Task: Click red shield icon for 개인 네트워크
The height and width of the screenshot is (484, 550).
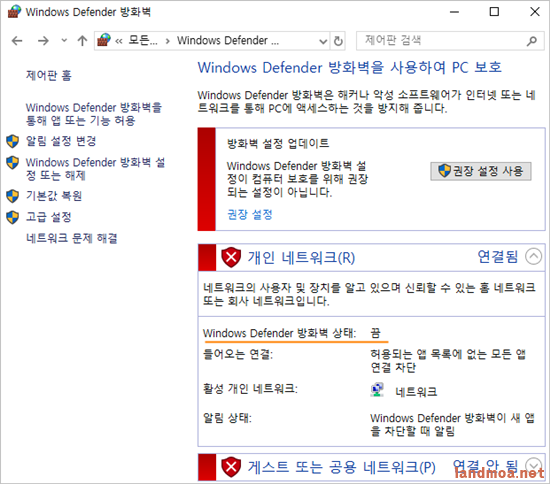Action: 231,257
